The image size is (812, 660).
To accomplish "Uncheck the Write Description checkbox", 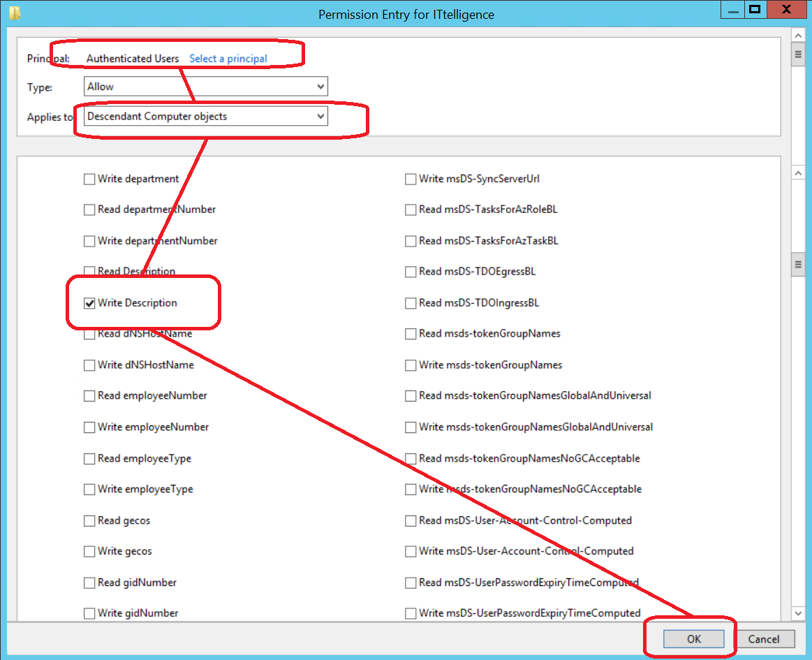I will (89, 304).
